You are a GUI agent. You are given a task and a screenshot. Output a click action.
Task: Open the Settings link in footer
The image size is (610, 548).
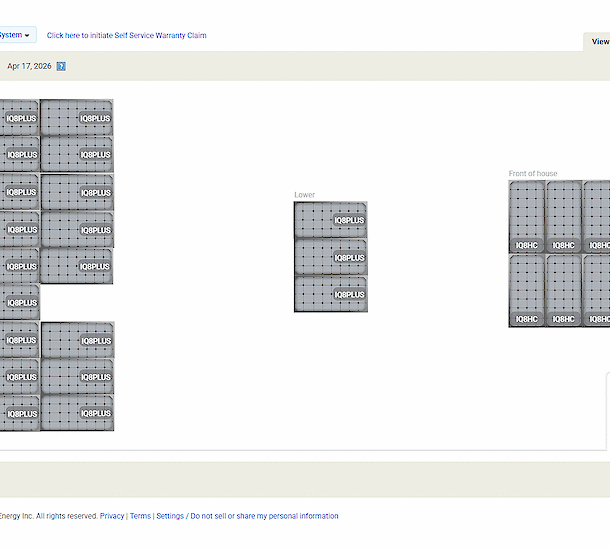tap(170, 516)
